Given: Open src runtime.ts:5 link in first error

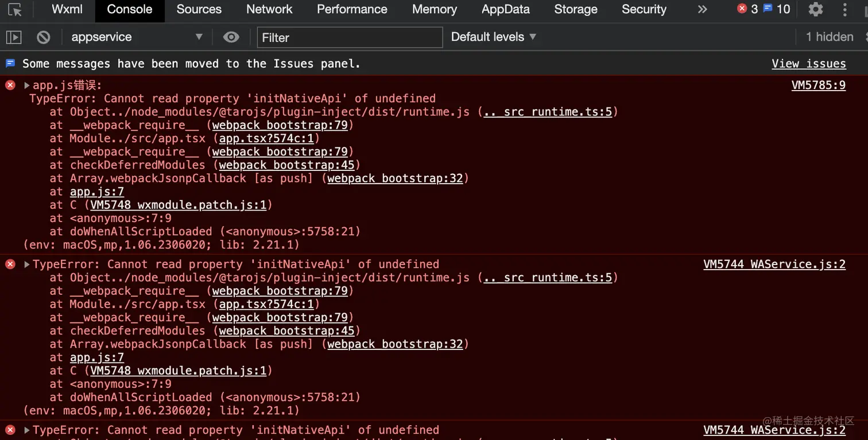Looking at the screenshot, I should 548,112.
